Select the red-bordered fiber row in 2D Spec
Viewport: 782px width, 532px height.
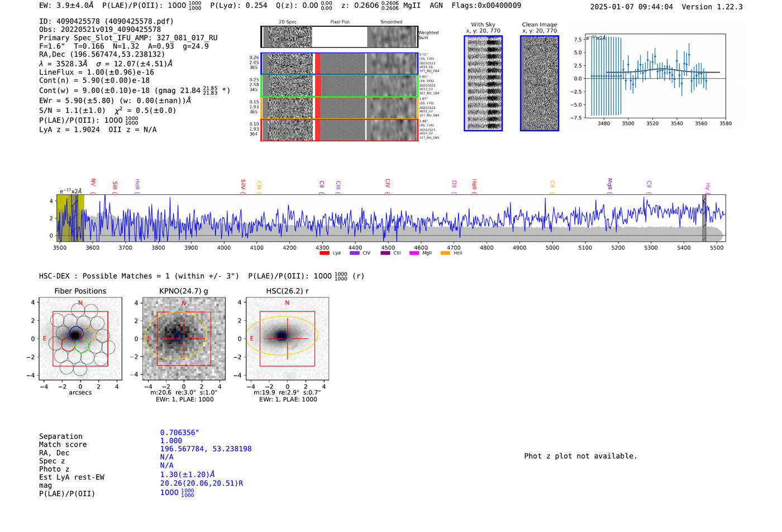340,130
